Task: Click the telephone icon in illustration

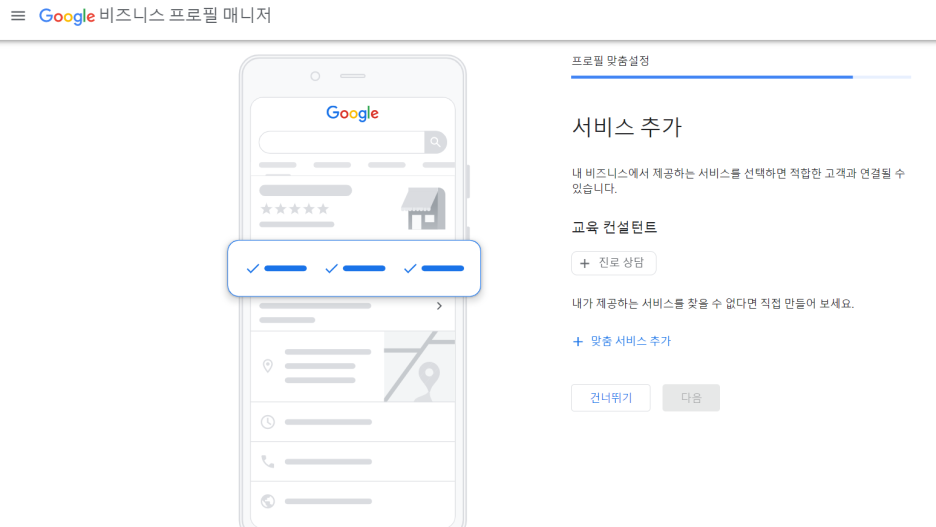Action: pos(267,461)
